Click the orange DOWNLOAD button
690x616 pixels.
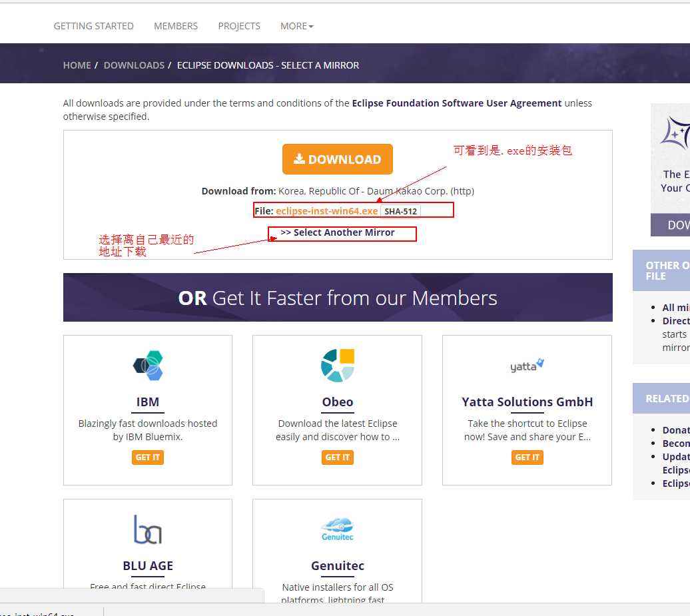tap(338, 159)
